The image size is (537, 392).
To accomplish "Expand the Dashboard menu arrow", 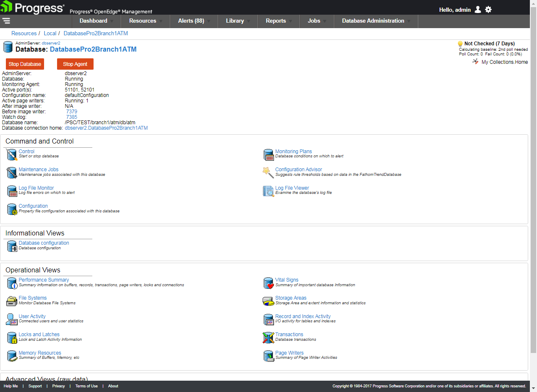I will click(112, 21).
